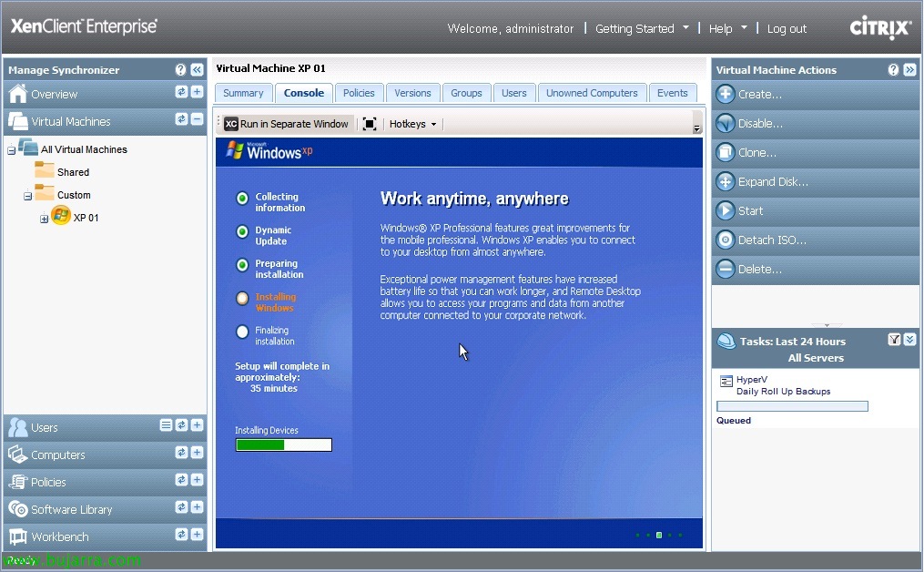This screenshot has height=572, width=924.
Task: Select the Custom folder in tree
Action: (x=74, y=195)
